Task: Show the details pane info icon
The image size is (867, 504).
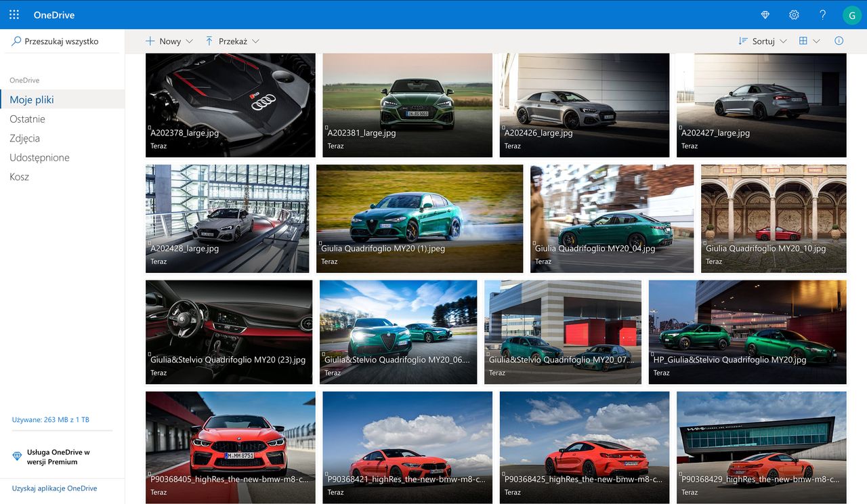Action: pos(839,41)
